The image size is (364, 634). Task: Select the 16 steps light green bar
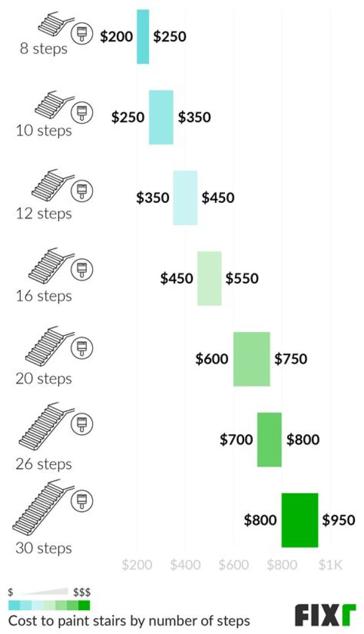pyautogui.click(x=209, y=278)
